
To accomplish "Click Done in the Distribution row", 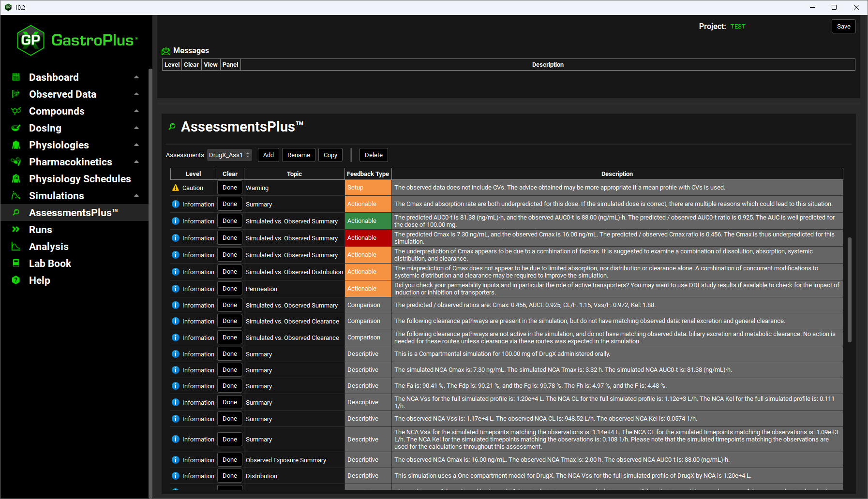I will click(230, 476).
